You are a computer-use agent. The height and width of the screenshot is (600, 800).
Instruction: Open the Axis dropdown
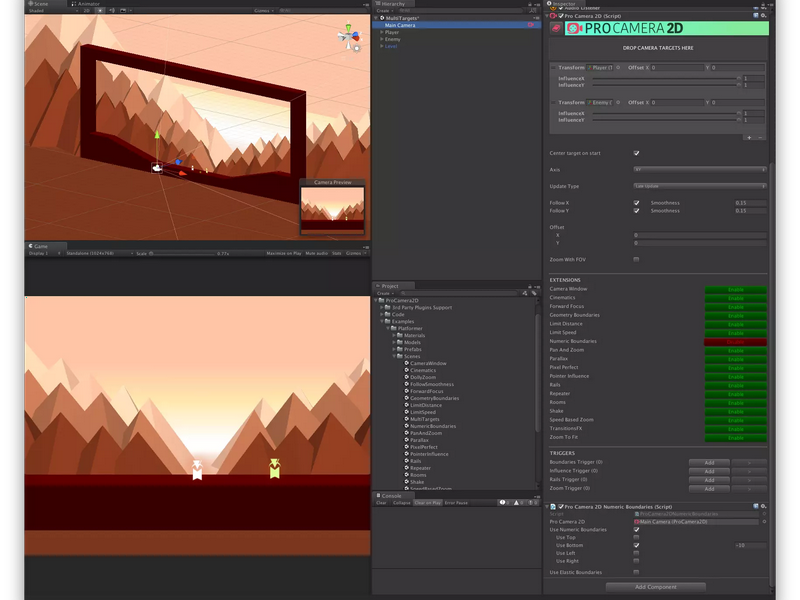700,169
